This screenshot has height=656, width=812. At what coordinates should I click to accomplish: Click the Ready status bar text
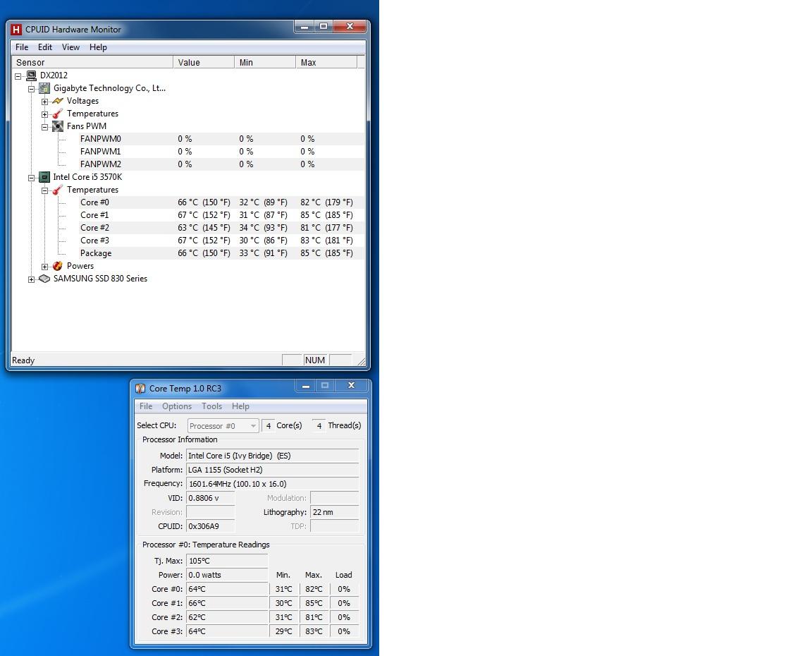pyautogui.click(x=23, y=360)
